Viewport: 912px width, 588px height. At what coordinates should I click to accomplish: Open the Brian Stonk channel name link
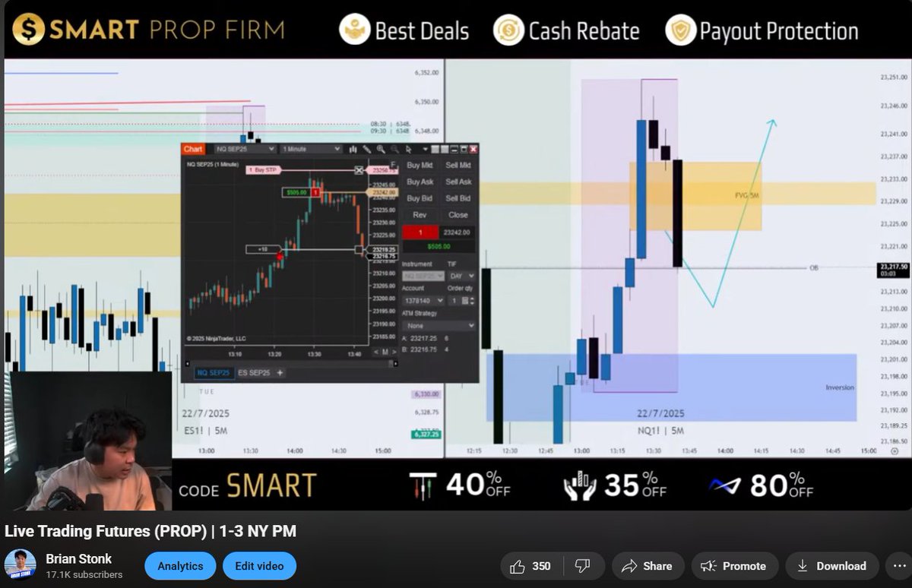point(79,558)
